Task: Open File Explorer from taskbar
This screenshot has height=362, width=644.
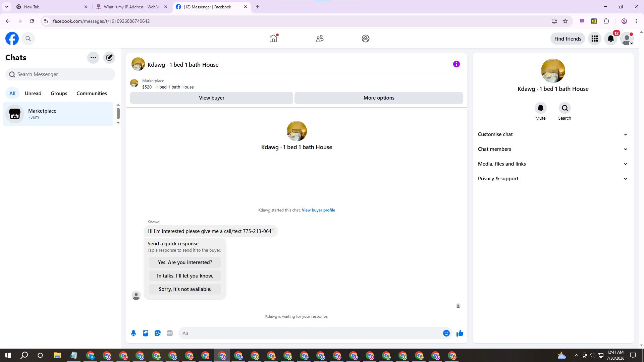Action: [57, 355]
